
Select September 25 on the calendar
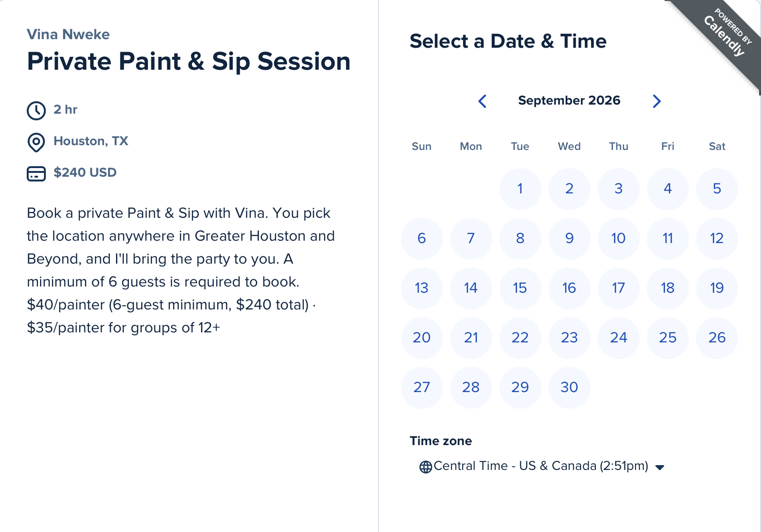pos(667,338)
